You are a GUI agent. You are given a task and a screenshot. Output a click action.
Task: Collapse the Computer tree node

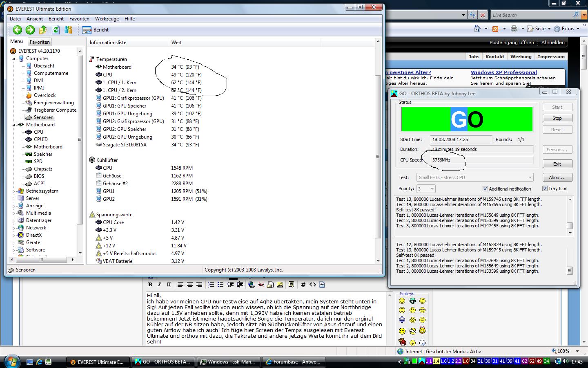click(13, 58)
